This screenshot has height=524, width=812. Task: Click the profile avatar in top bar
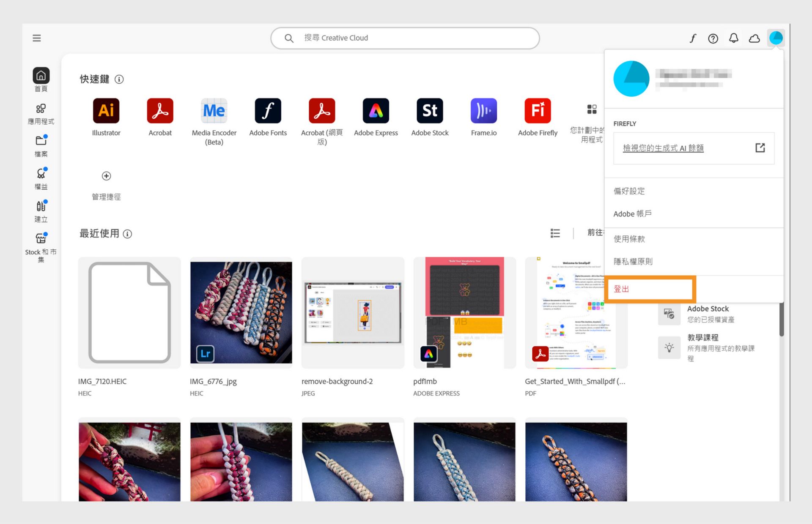point(776,38)
